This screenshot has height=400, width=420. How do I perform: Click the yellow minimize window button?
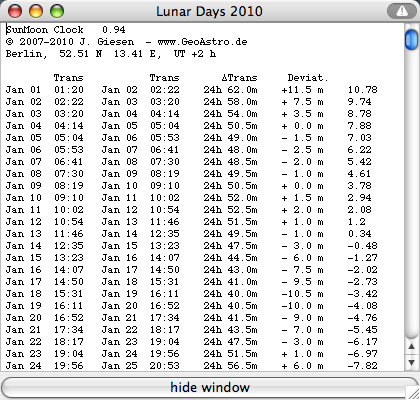click(36, 11)
